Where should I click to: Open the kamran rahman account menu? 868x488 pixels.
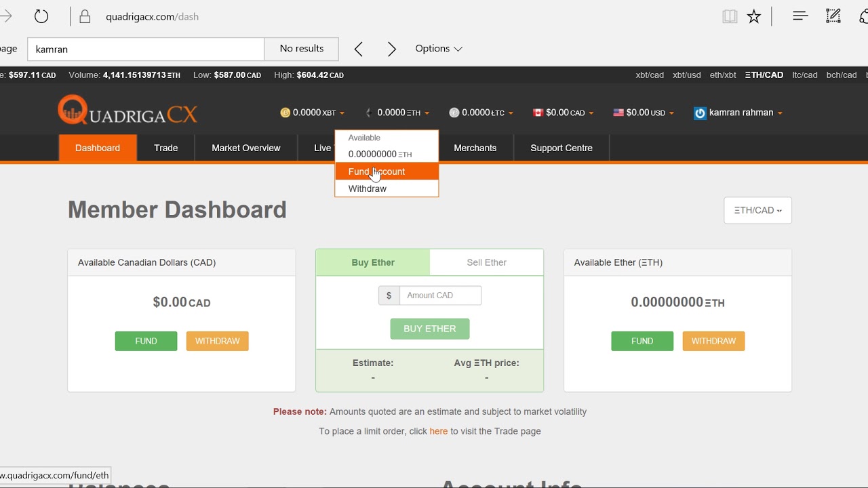coord(738,113)
